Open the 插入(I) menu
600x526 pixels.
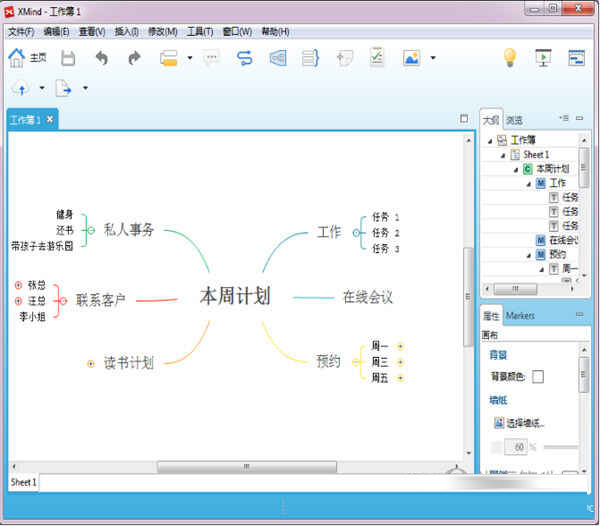(124, 32)
